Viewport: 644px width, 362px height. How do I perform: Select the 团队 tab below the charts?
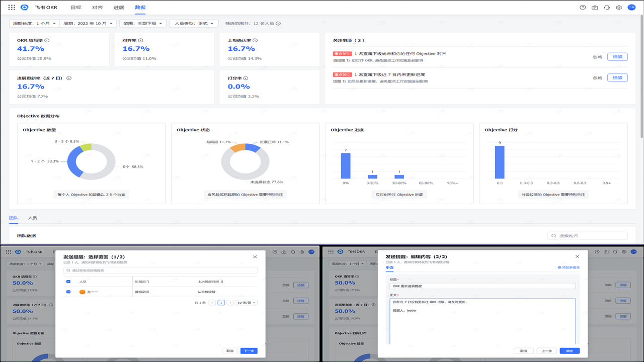14,218
